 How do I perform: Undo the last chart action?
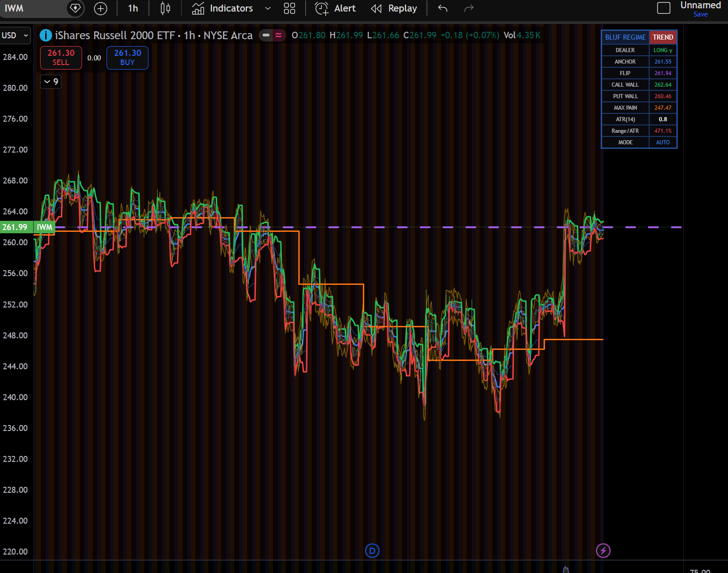443,8
